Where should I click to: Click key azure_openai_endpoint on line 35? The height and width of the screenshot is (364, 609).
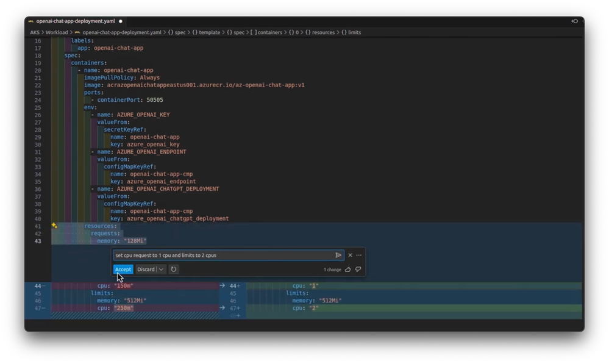(x=161, y=182)
